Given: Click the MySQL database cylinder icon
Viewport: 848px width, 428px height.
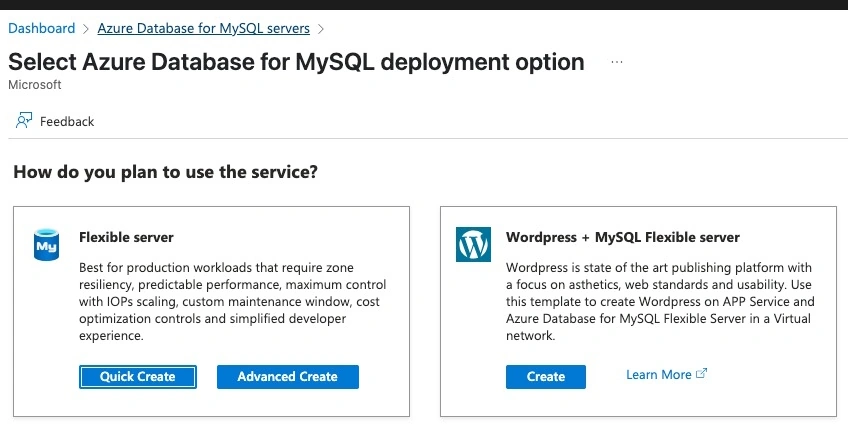Looking at the screenshot, I should [x=47, y=245].
